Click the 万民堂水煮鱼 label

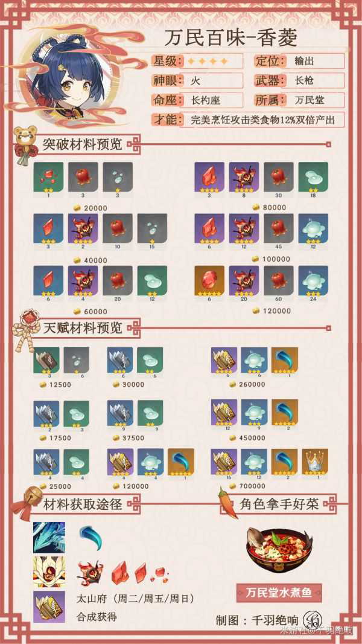click(x=279, y=593)
